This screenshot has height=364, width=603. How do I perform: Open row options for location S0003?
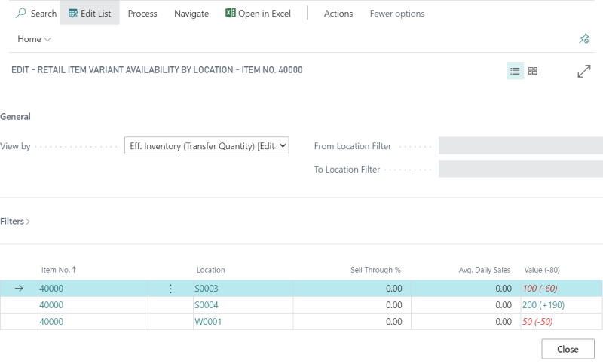pos(170,289)
